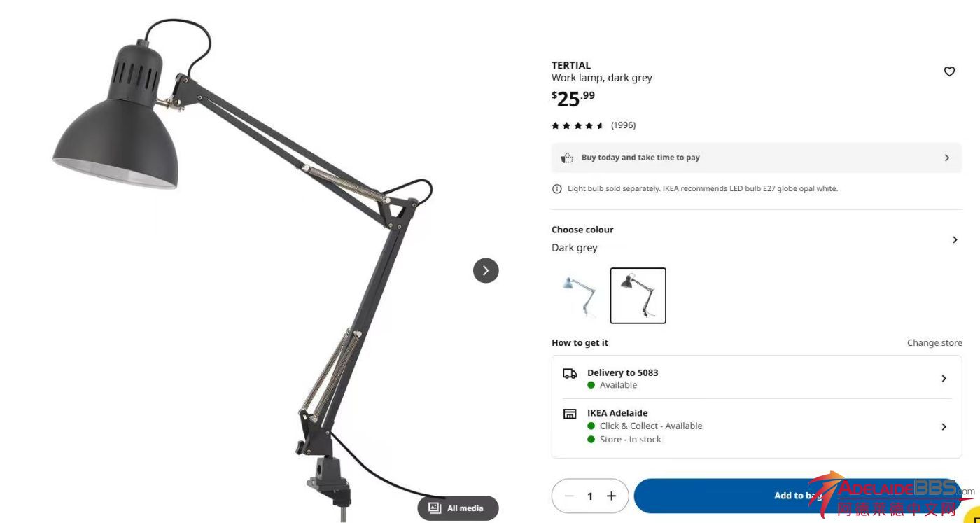Click the quantity number field

(x=590, y=496)
